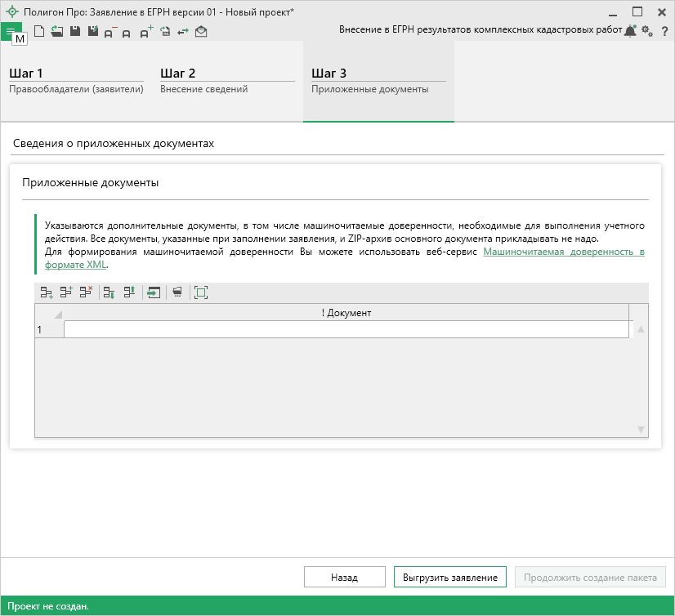Click the folder browse icon in table toolbar

177,292
